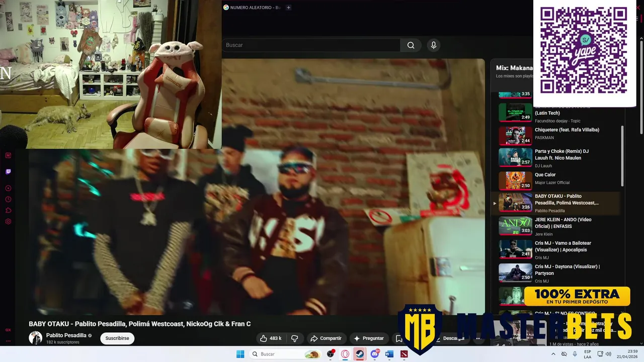Switch ESP LAA keyboard language indicator

pyautogui.click(x=588, y=354)
